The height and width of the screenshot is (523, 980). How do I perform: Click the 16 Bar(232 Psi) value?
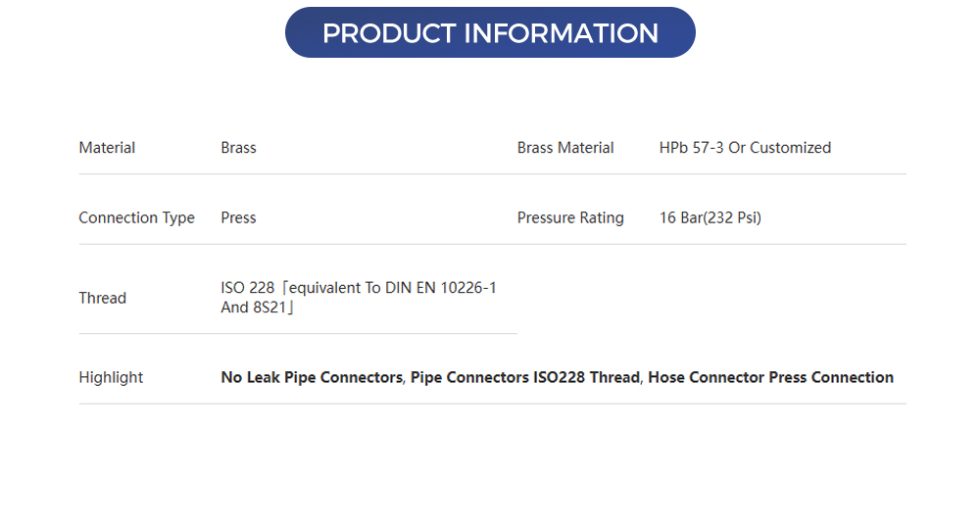coord(710,217)
